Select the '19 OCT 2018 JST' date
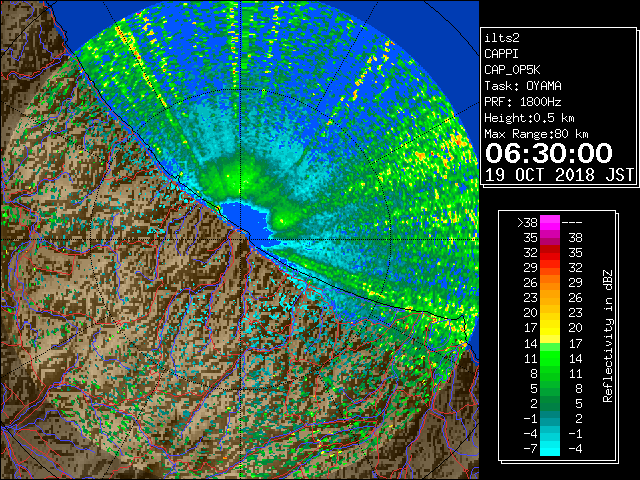This screenshot has height=480, width=640. point(560,175)
